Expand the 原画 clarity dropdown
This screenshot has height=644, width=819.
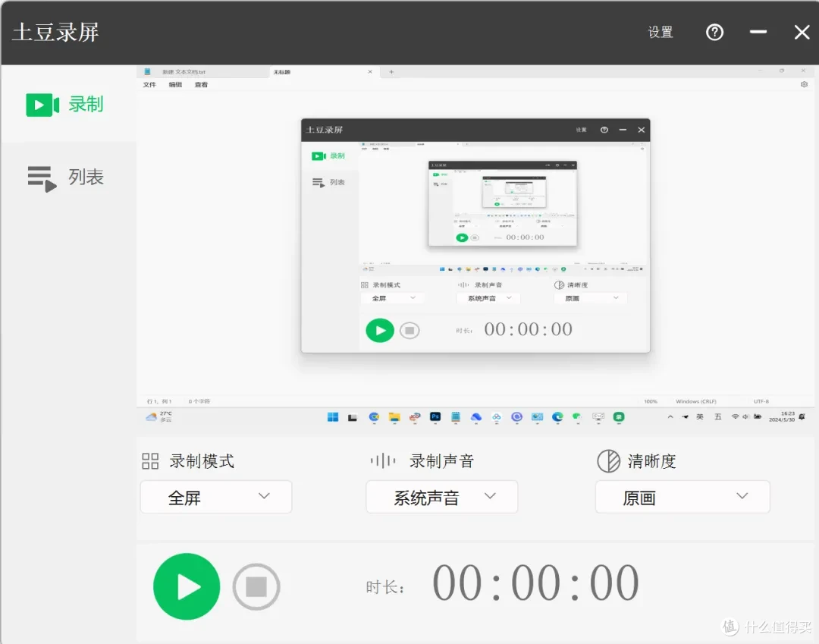tap(682, 497)
